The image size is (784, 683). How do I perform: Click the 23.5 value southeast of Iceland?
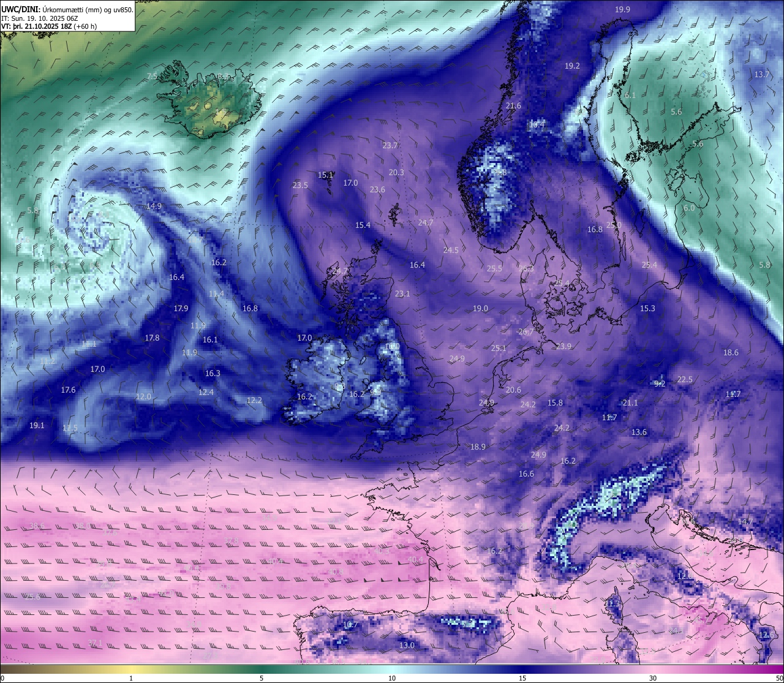pos(300,185)
